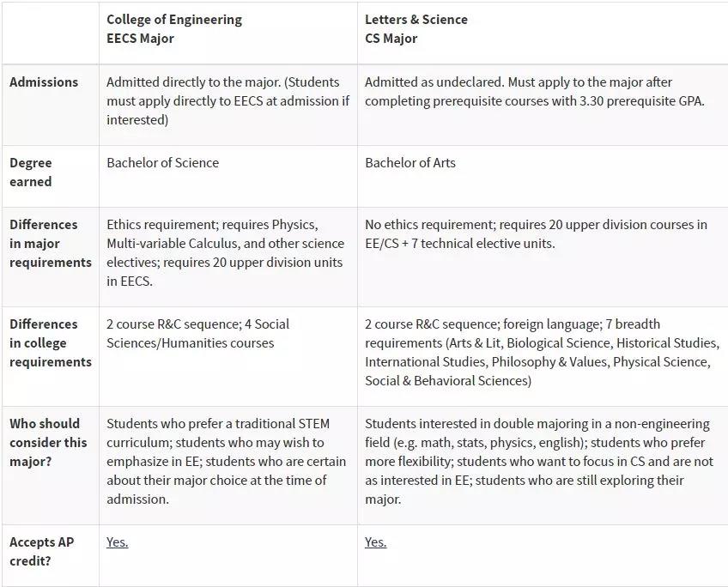Select the "4 Social Sciences/Humanities courses" cell
Image resolution: width=728 pixels, height=587 pixels.
198,333
